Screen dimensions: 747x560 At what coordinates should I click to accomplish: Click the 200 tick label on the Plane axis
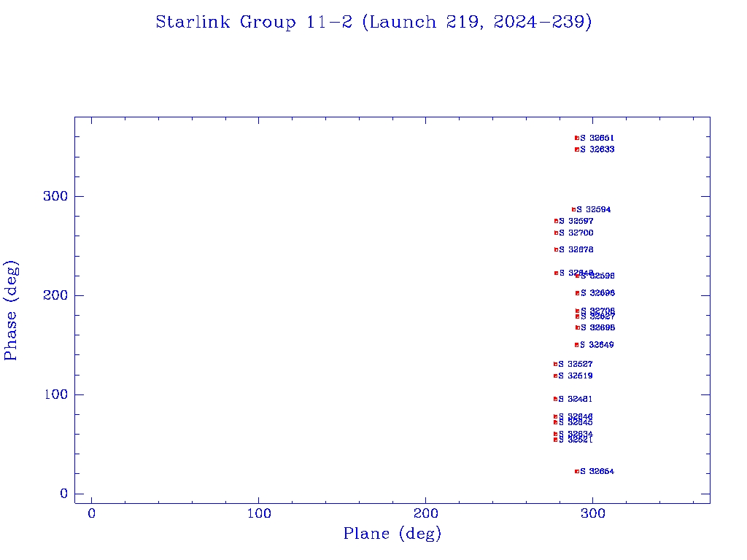point(426,513)
